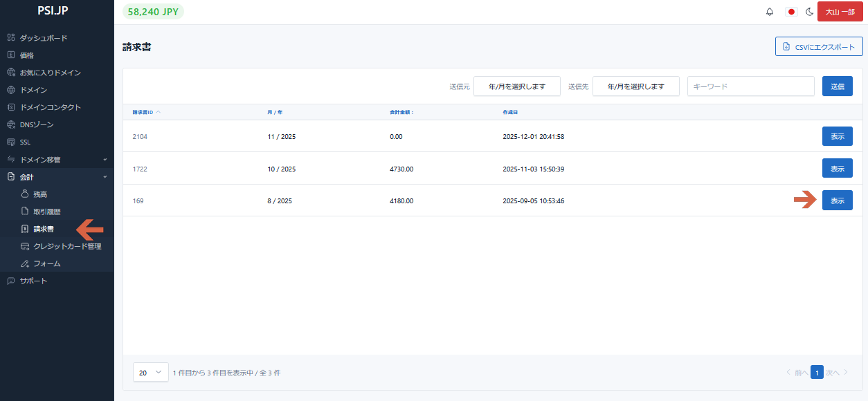Open 取引履歴 in the accounting menu
Viewport: 868px width, 401px height.
click(46, 212)
